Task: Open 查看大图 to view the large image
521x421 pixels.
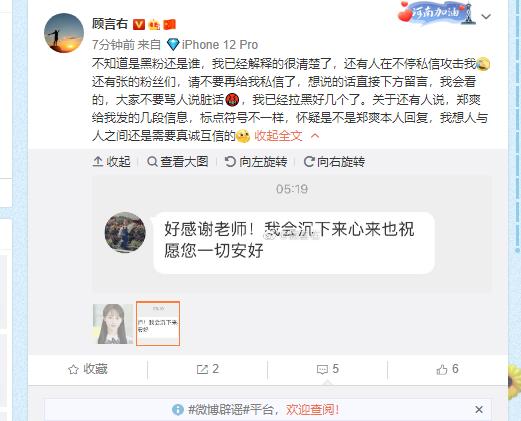Action: 178,162
